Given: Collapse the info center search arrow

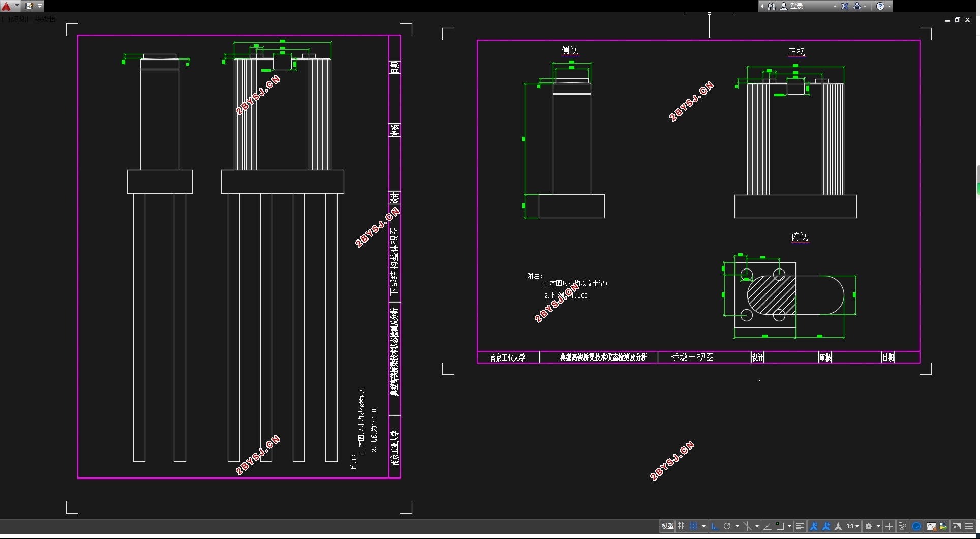Looking at the screenshot, I should (762, 6).
